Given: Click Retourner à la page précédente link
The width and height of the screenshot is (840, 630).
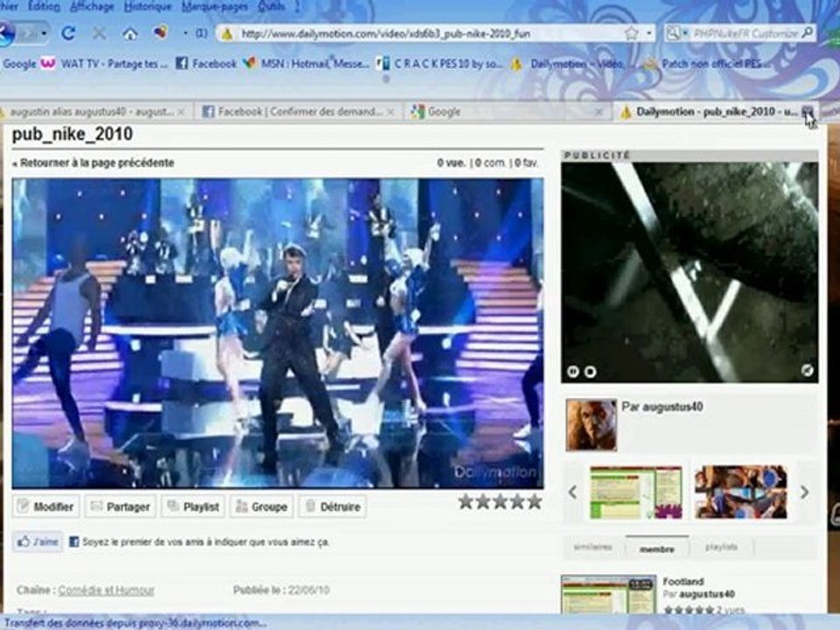Looking at the screenshot, I should 94,163.
